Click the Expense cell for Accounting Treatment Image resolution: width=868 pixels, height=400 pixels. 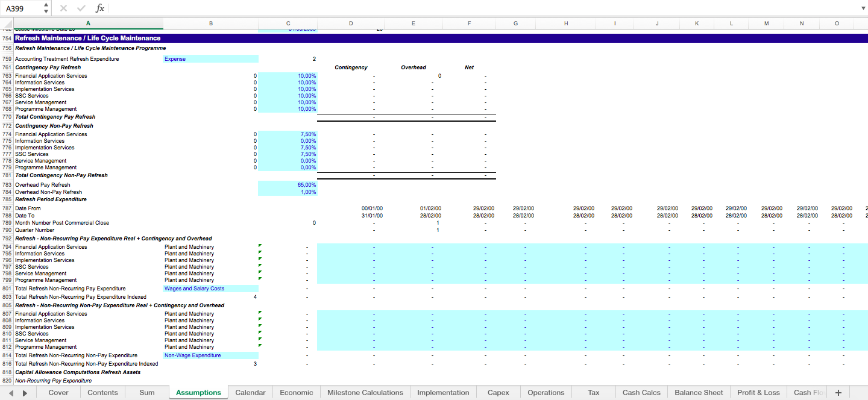coord(210,59)
